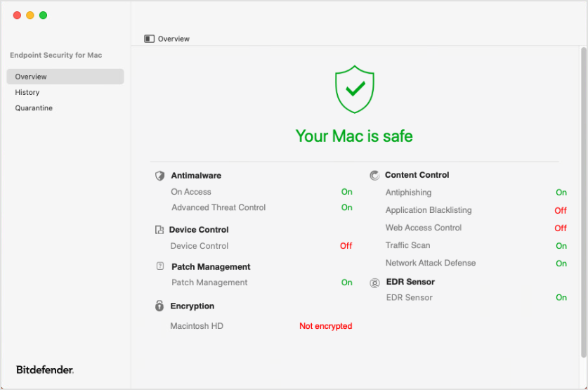Click the Patch Management section heading
588x390 pixels.
pos(211,266)
